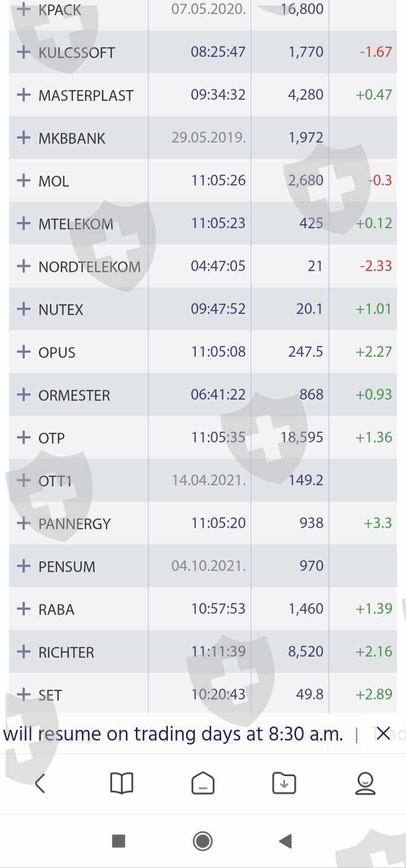Image resolution: width=406 pixels, height=868 pixels.
Task: Select the MTELEKOM stock name
Action: point(76,224)
